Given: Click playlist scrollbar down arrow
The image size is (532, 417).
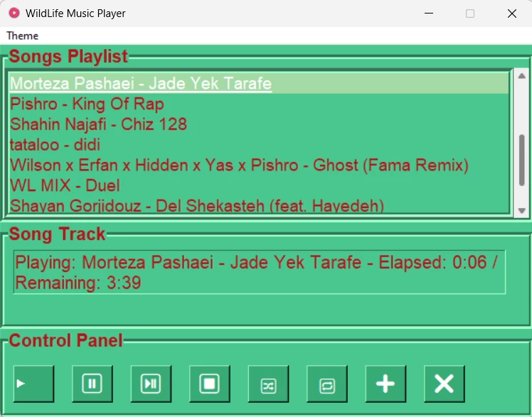Looking at the screenshot, I should pos(521,210).
